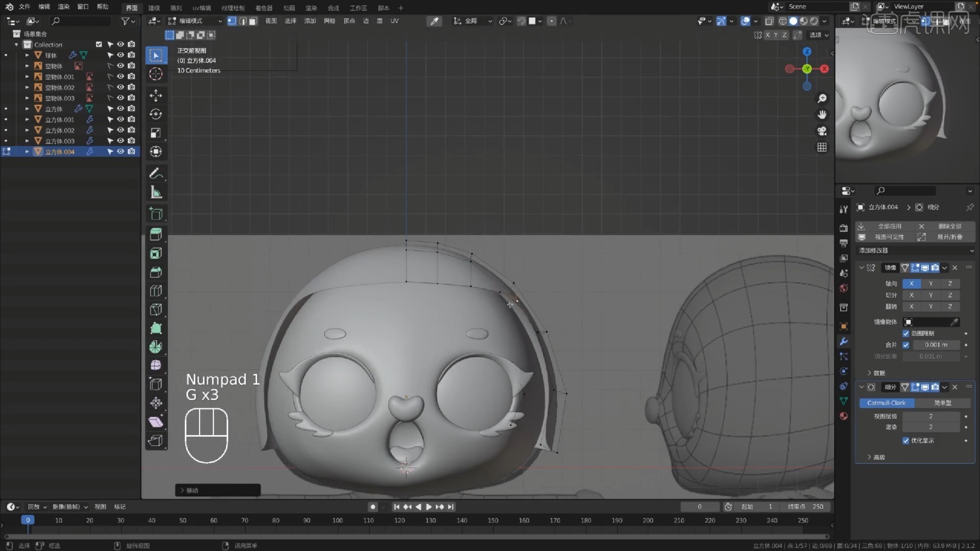This screenshot has height=551, width=980.
Task: Toggle the 合并 merge checkbox
Action: (x=906, y=345)
